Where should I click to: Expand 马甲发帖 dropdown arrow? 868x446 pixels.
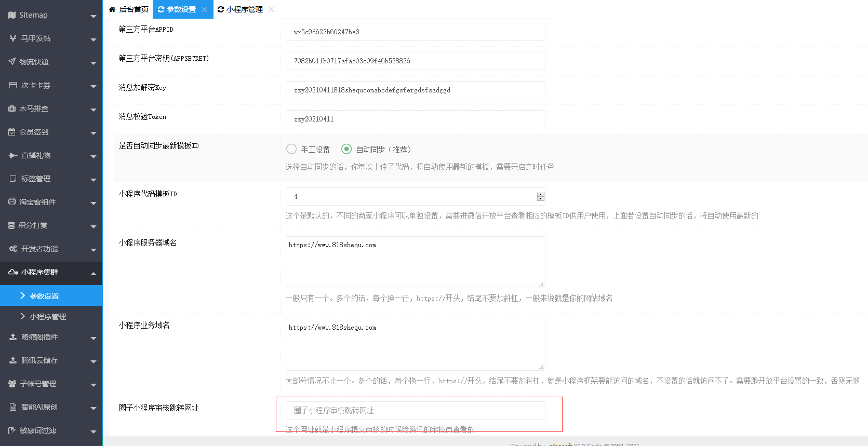94,39
